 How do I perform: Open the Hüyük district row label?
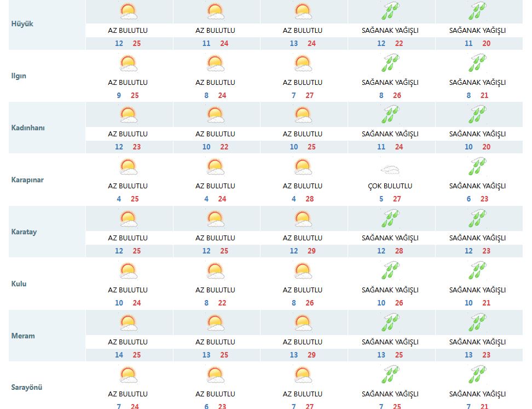22,24
